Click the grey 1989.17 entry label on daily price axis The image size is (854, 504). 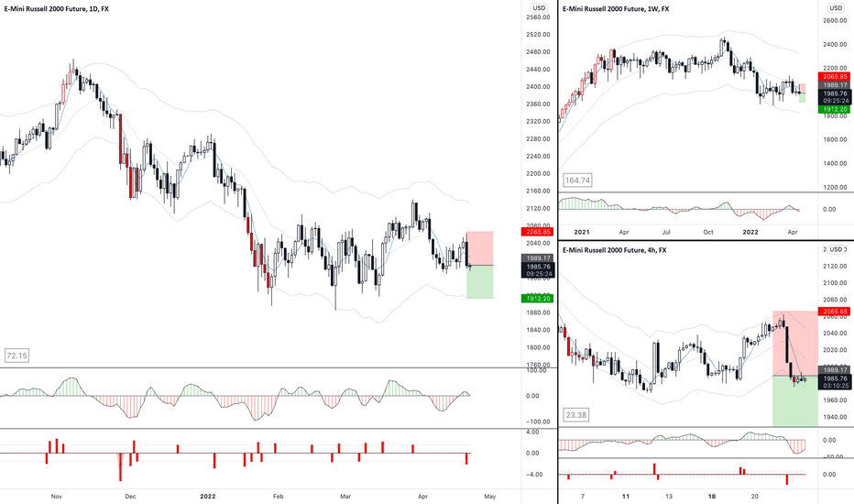click(538, 258)
